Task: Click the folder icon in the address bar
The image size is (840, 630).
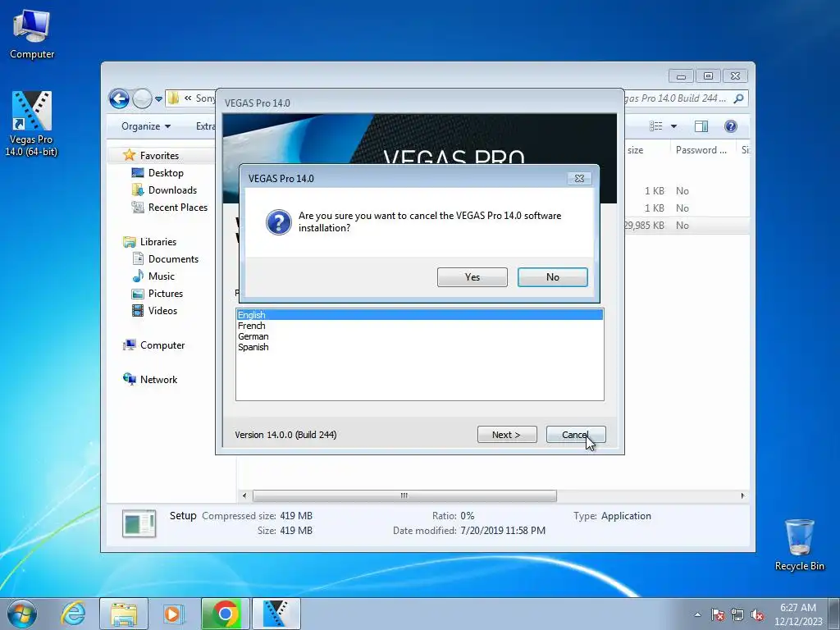Action: click(x=174, y=98)
